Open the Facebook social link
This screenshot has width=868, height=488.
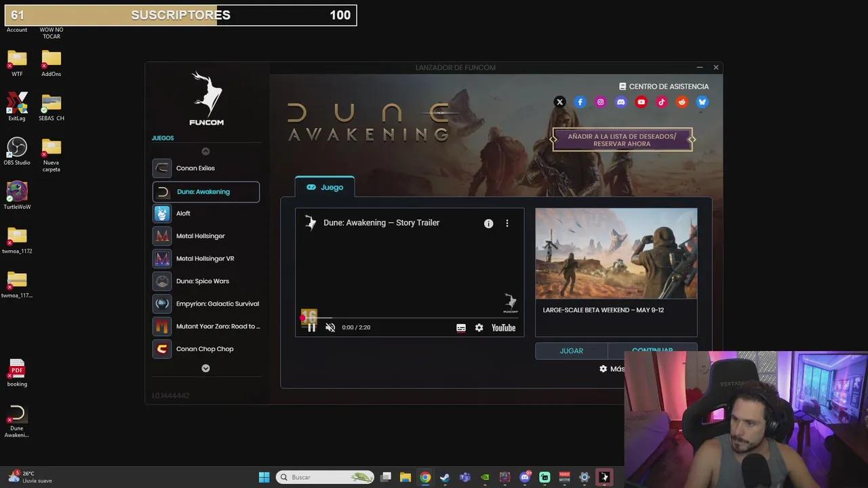[x=580, y=102]
